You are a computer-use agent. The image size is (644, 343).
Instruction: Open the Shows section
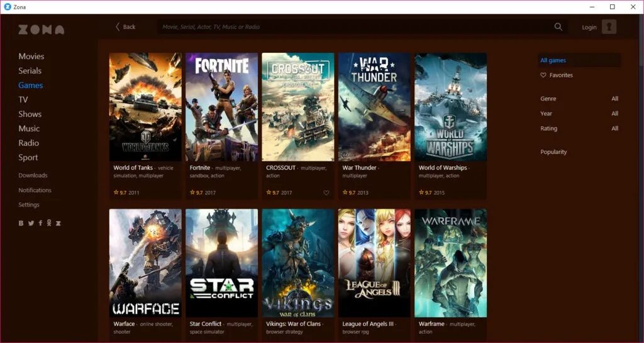pyautogui.click(x=30, y=114)
